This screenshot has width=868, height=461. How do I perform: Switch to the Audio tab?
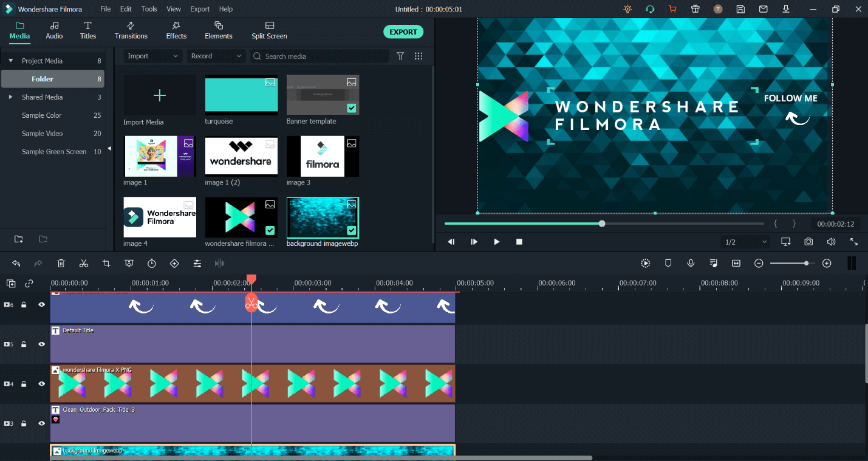[54, 30]
